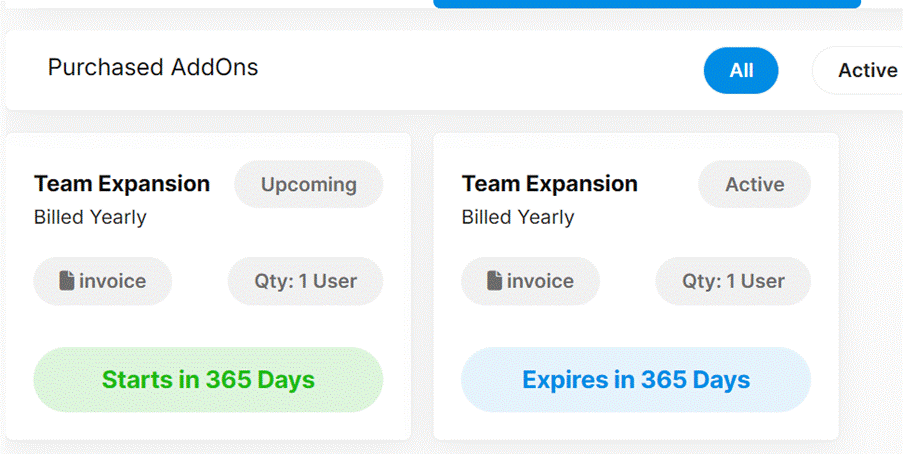
Task: Click the Purchased AddOns heading
Action: 153,67
